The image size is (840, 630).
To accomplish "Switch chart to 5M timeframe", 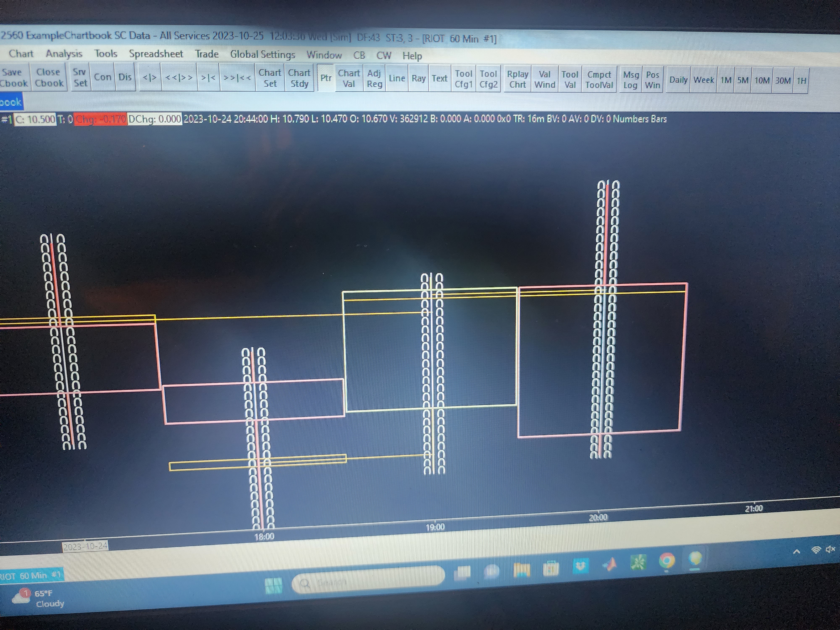I will pos(743,80).
